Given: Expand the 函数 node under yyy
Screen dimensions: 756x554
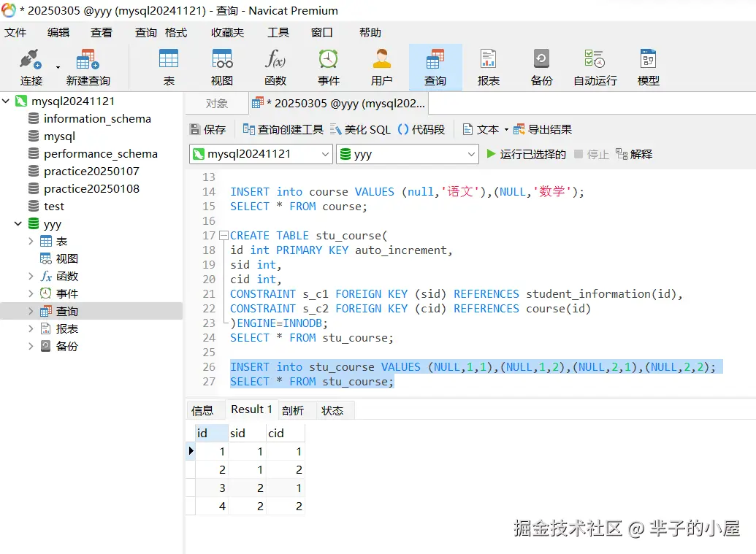Looking at the screenshot, I should [31, 276].
